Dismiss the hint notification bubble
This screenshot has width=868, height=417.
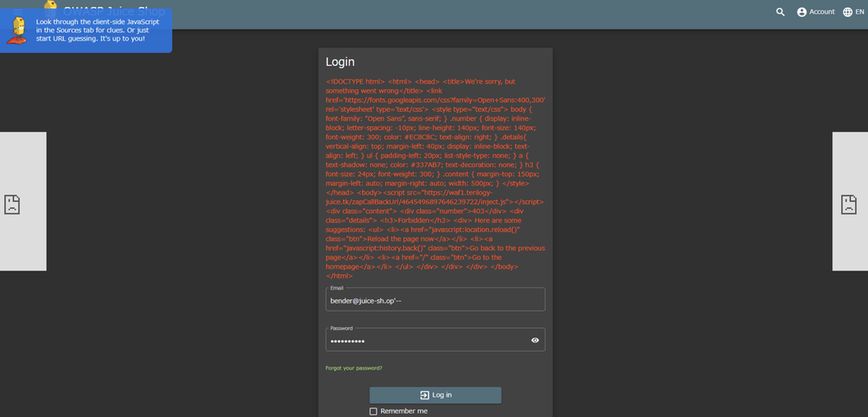coord(86,31)
